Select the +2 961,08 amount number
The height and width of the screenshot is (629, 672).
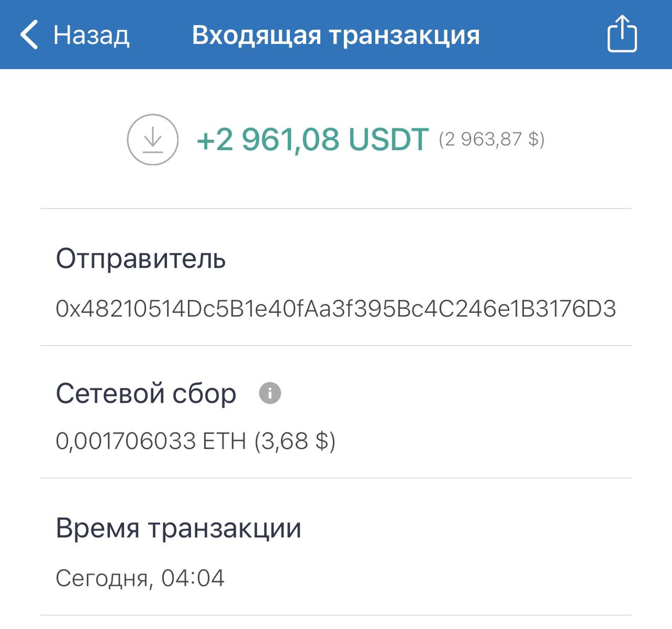coord(268,140)
